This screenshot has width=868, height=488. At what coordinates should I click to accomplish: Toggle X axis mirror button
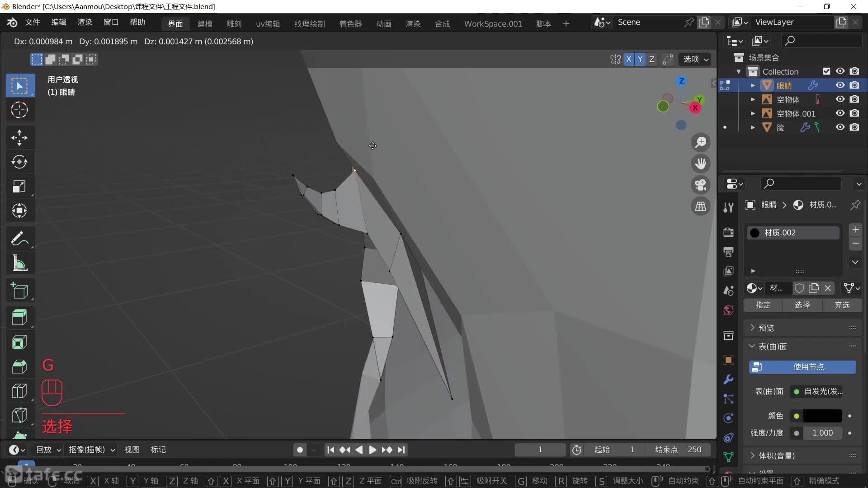[x=628, y=59]
